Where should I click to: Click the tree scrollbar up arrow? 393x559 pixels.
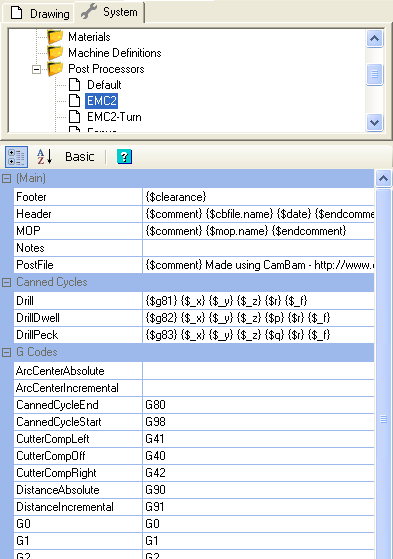[x=374, y=38]
